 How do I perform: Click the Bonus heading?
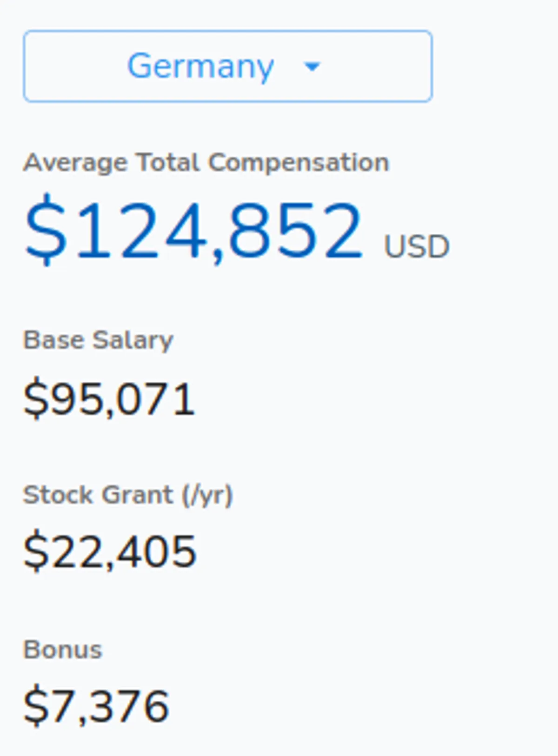pos(63,650)
